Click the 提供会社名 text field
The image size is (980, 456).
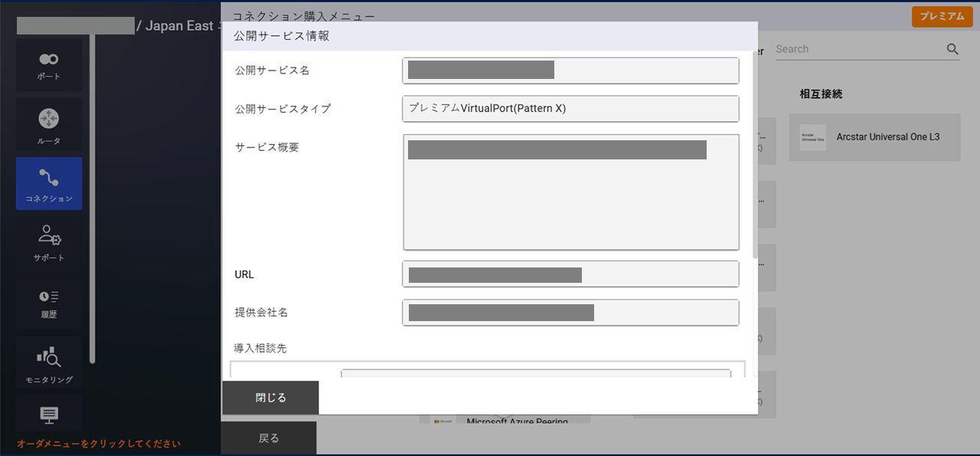pos(570,313)
